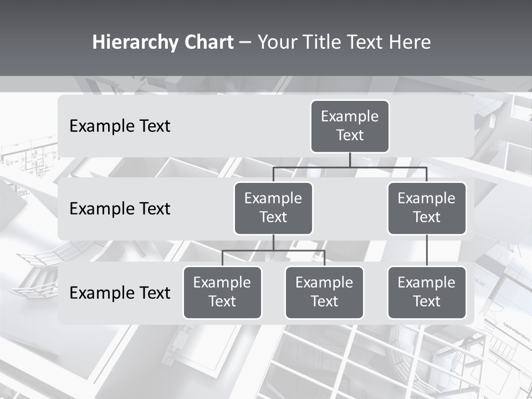Select the right box in the second level
Image resolution: width=532 pixels, height=399 pixels.
click(426, 208)
